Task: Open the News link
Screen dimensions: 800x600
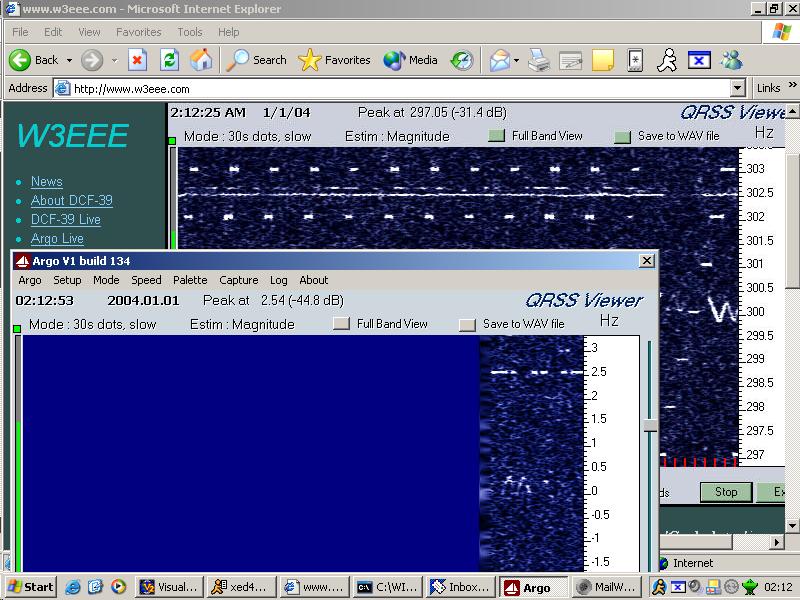Action: pos(46,182)
